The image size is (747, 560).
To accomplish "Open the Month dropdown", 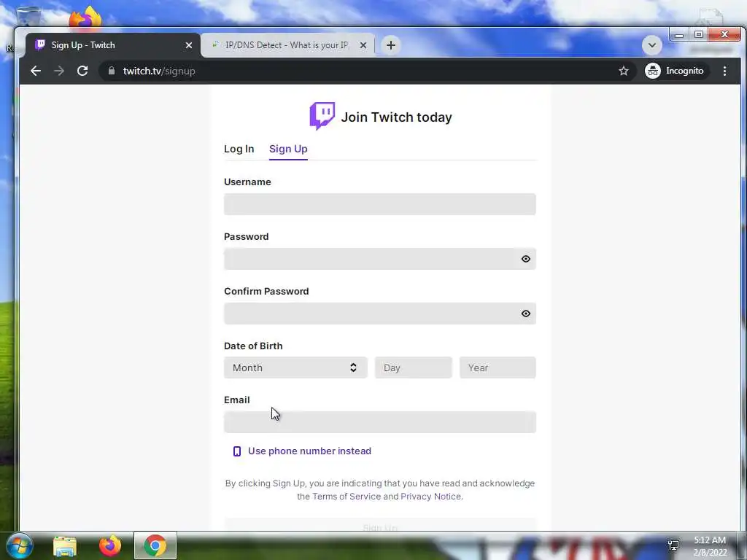I will click(x=295, y=367).
